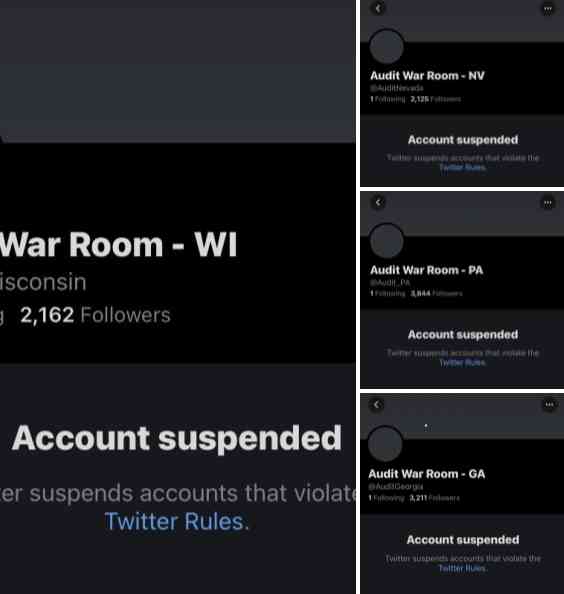View the 3,211 Followers of GA account
Image resolution: width=564 pixels, height=594 pixels.
(x=434, y=498)
